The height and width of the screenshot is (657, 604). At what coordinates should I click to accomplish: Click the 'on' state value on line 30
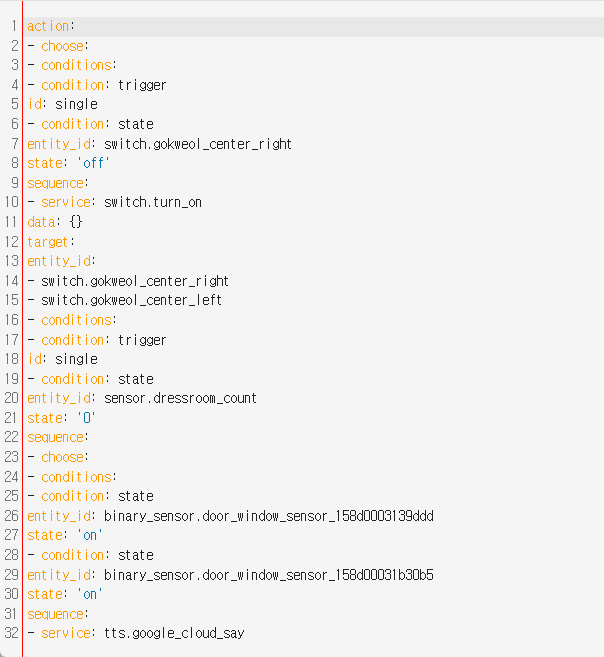point(90,595)
